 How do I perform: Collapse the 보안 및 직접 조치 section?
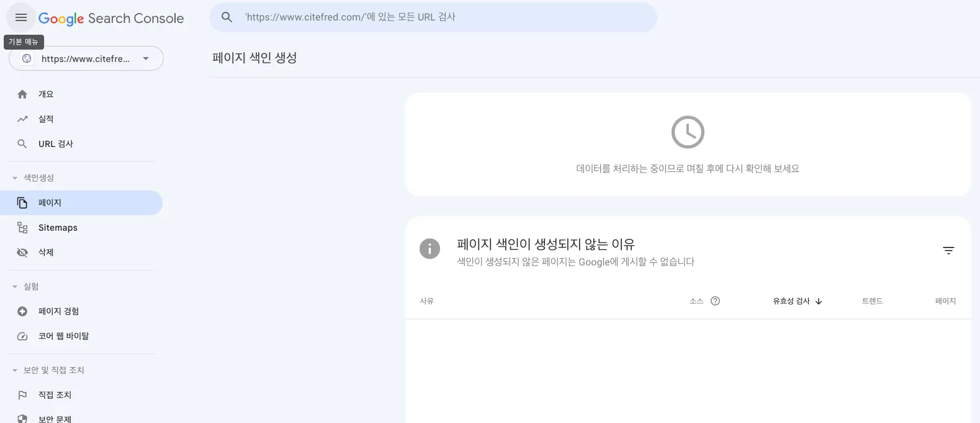tap(15, 370)
